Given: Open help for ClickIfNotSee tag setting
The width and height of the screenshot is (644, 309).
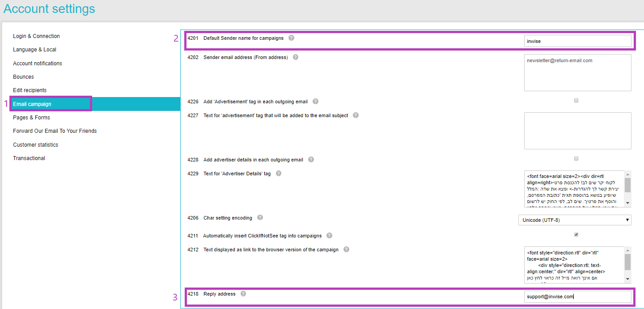Looking at the screenshot, I should (x=329, y=236).
